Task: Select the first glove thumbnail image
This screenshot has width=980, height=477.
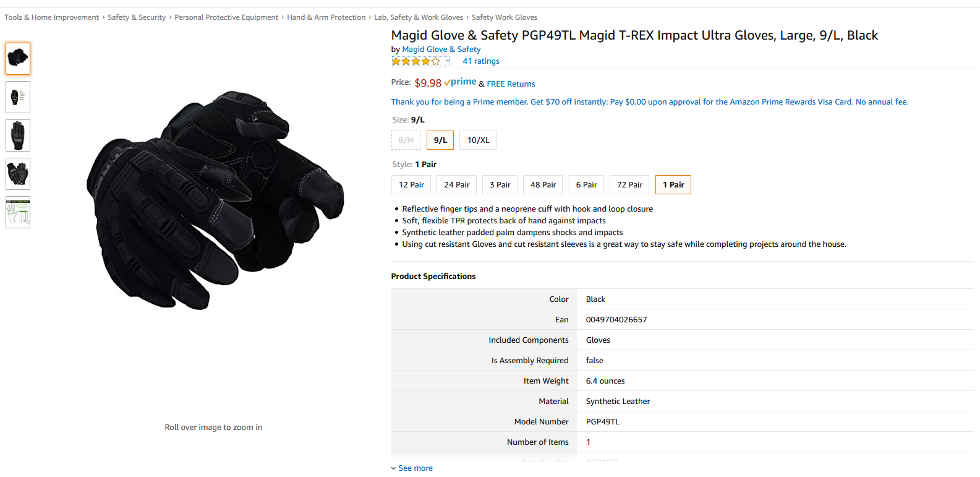Action: tap(18, 59)
